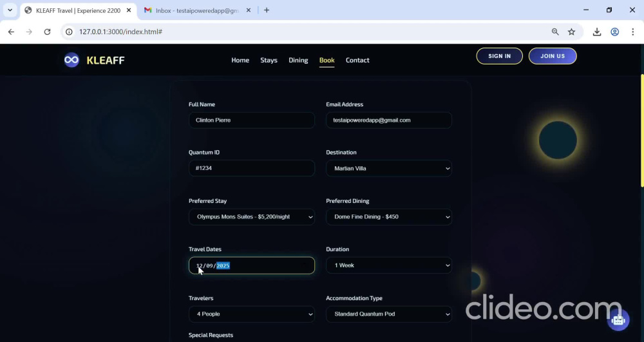
Task: Click the forward navigation arrow
Action: point(29,32)
